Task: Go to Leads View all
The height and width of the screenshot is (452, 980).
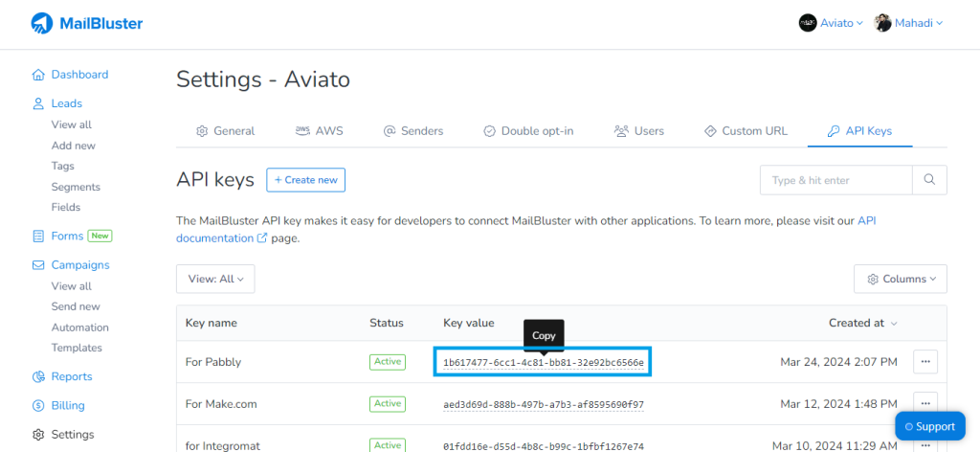Action: point(71,125)
